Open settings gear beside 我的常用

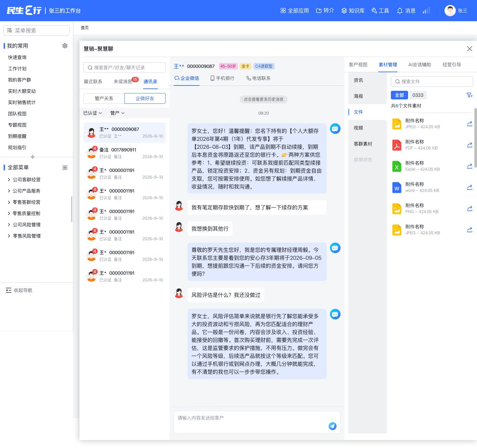point(65,46)
